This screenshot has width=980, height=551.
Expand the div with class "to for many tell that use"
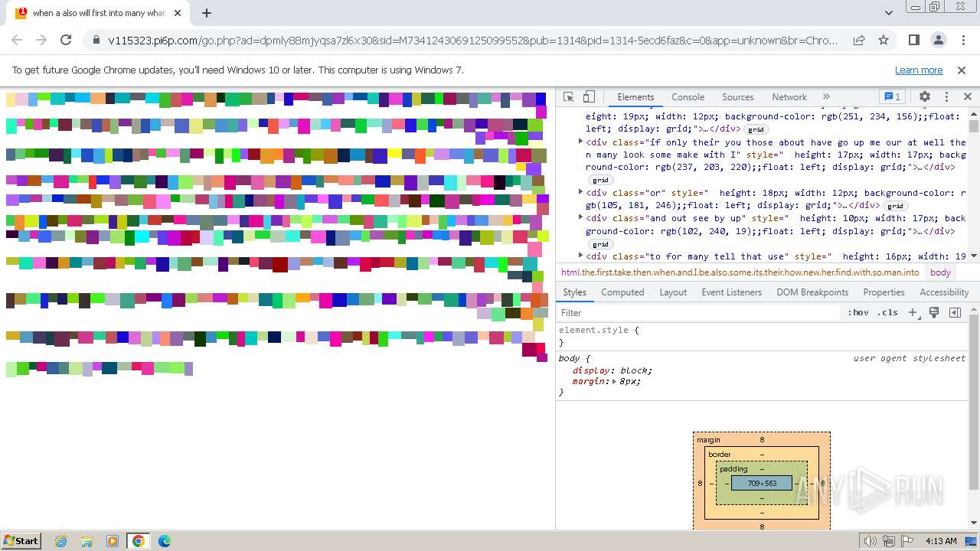(x=580, y=256)
